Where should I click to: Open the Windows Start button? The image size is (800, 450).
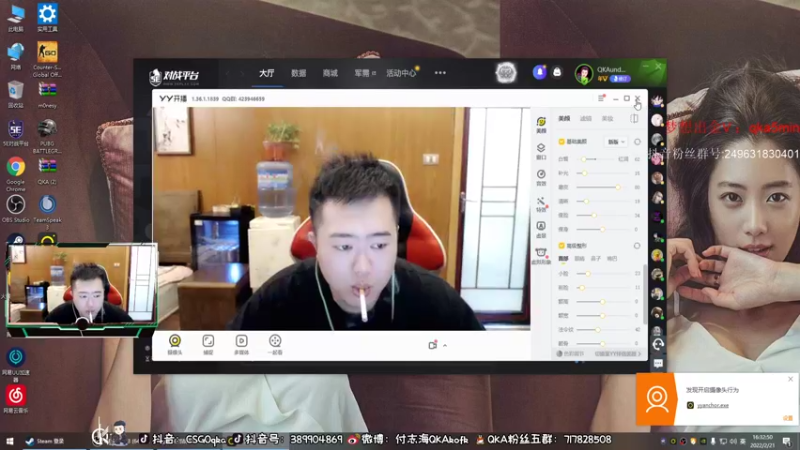(9, 441)
